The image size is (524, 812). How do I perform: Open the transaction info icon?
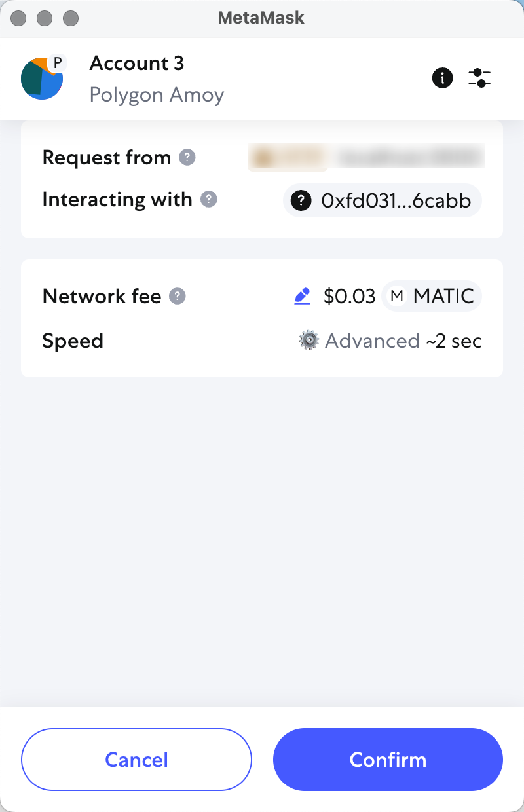coord(443,79)
